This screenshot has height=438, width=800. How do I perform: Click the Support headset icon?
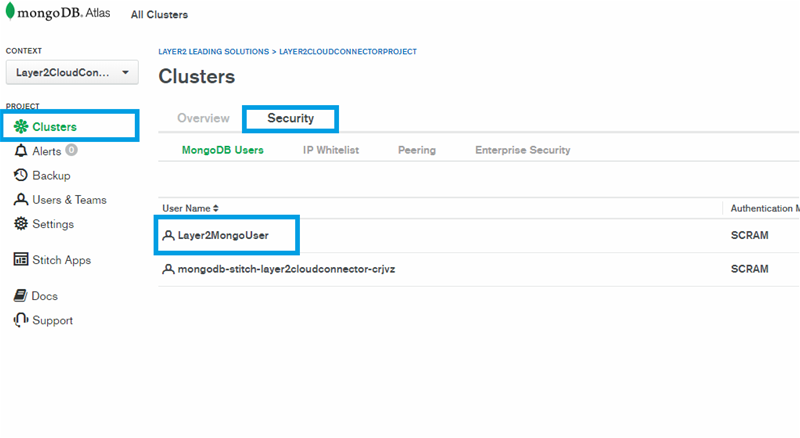pos(21,321)
